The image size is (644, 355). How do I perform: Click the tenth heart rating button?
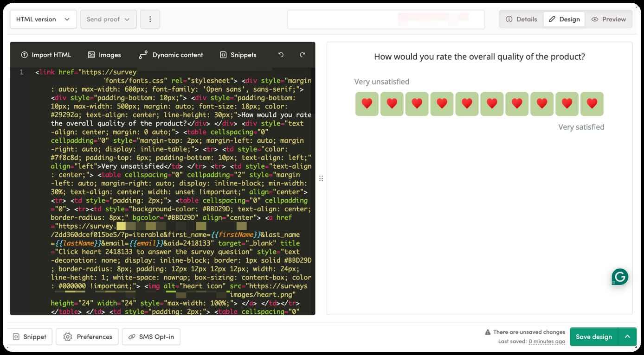point(592,104)
